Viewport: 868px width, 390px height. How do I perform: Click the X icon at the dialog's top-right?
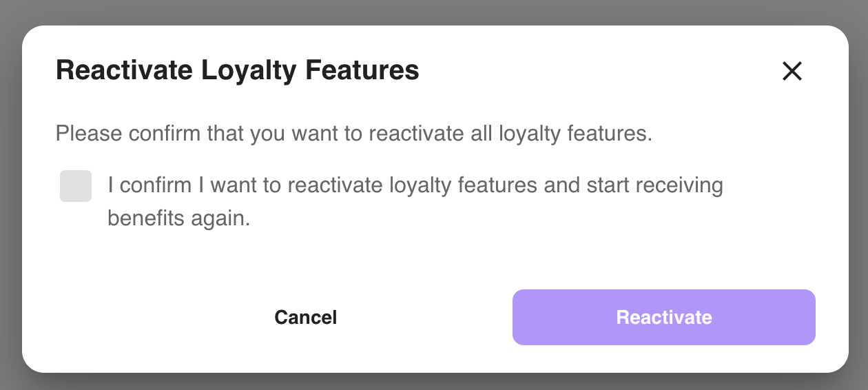pyautogui.click(x=792, y=71)
